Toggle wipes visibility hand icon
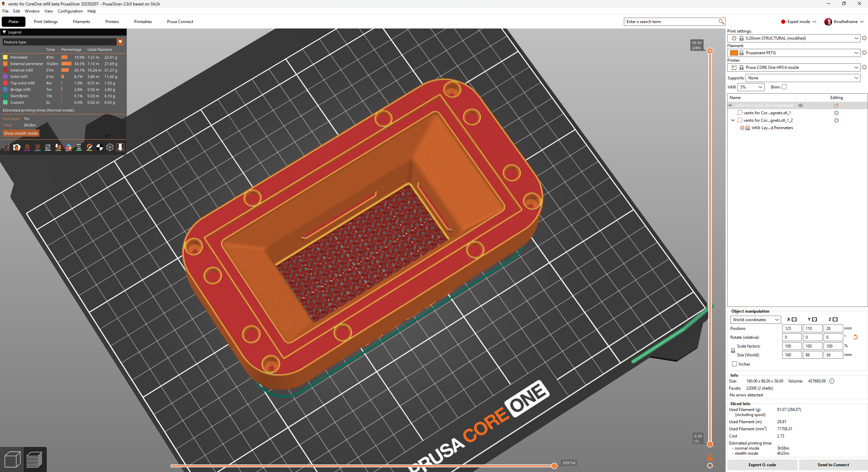The height and width of the screenshot is (472, 868). pyautogui.click(x=17, y=147)
